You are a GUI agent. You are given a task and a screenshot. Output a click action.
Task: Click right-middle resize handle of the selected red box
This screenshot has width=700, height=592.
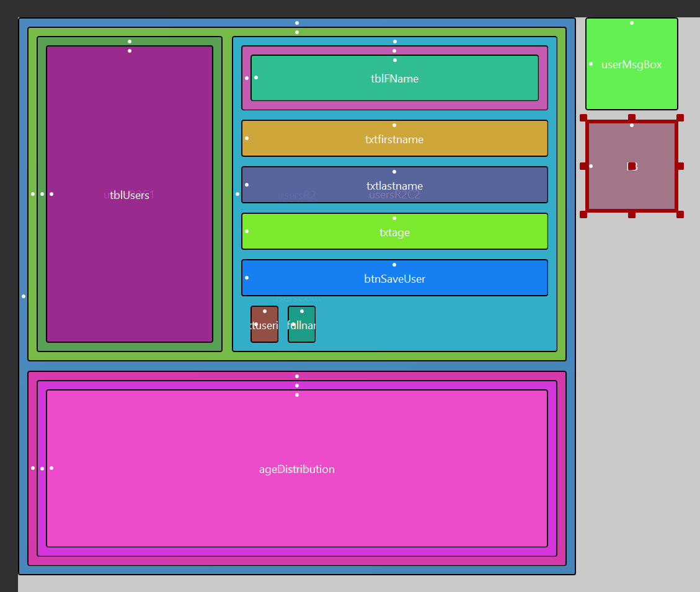point(680,166)
